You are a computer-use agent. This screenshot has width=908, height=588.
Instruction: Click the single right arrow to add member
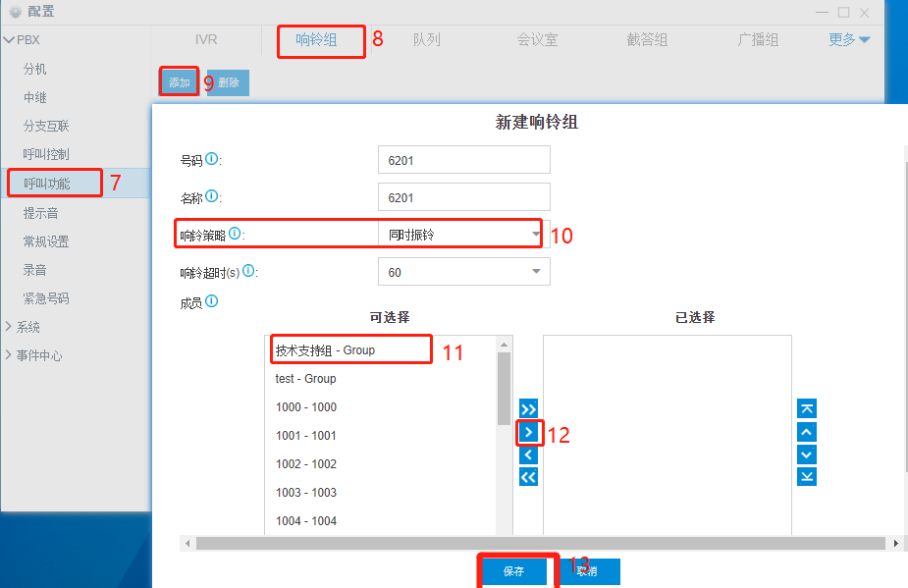coord(528,432)
